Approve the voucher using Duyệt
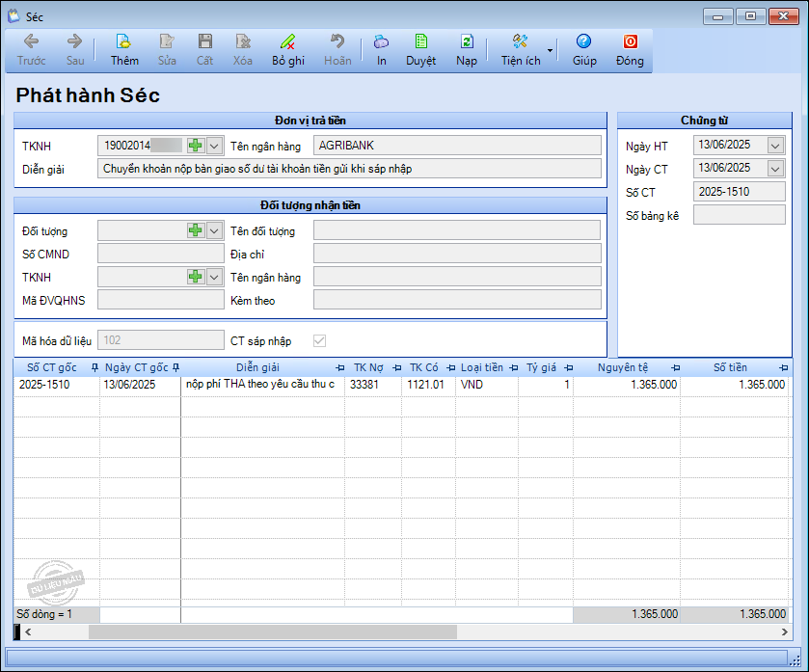This screenshot has height=672, width=809. (x=421, y=50)
